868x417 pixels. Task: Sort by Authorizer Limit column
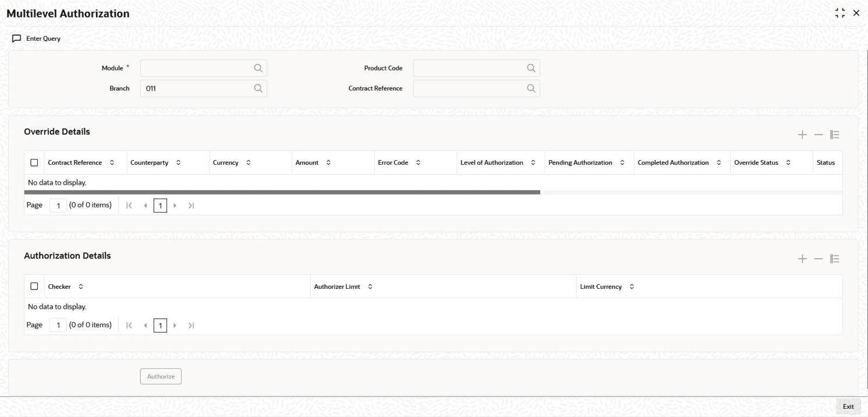click(370, 287)
